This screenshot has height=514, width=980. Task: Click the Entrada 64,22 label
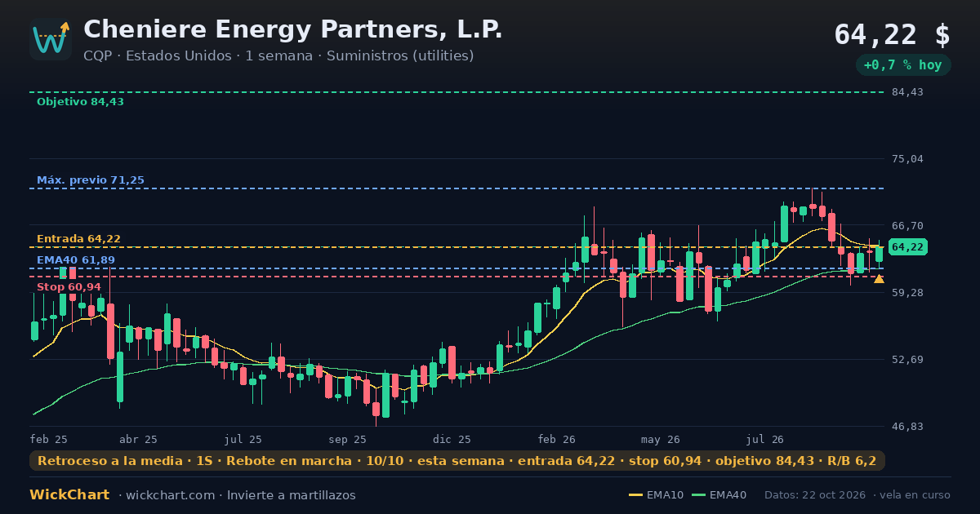(78, 239)
